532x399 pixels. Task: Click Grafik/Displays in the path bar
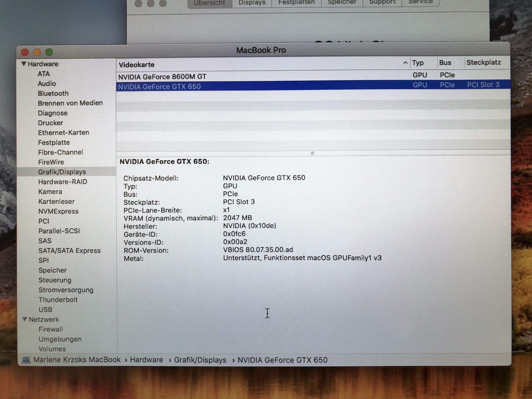pyautogui.click(x=200, y=360)
